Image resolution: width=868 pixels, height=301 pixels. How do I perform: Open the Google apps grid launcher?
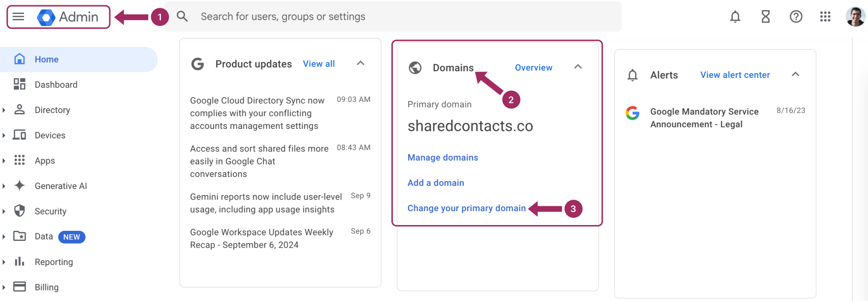click(x=825, y=17)
